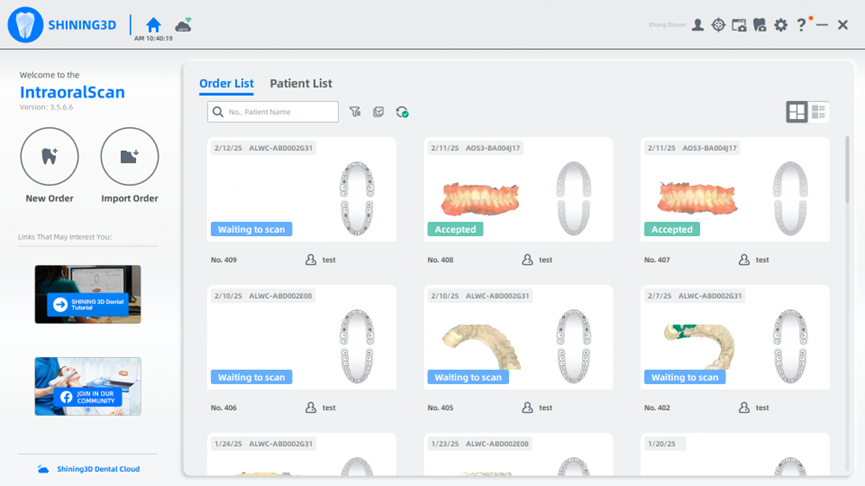Select the 'No. 402' text
Image resolution: width=865 pixels, height=486 pixels.
(x=657, y=408)
